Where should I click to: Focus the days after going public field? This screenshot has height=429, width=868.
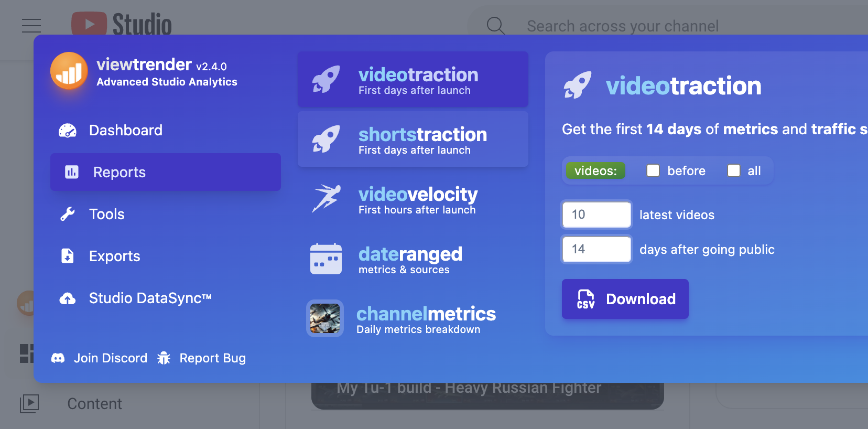(x=596, y=249)
